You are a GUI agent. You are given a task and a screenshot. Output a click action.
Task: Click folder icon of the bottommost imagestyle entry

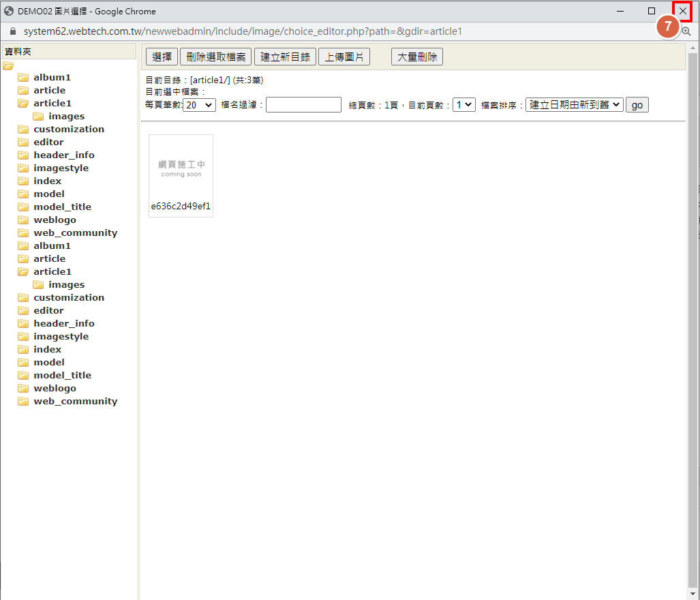click(x=23, y=337)
